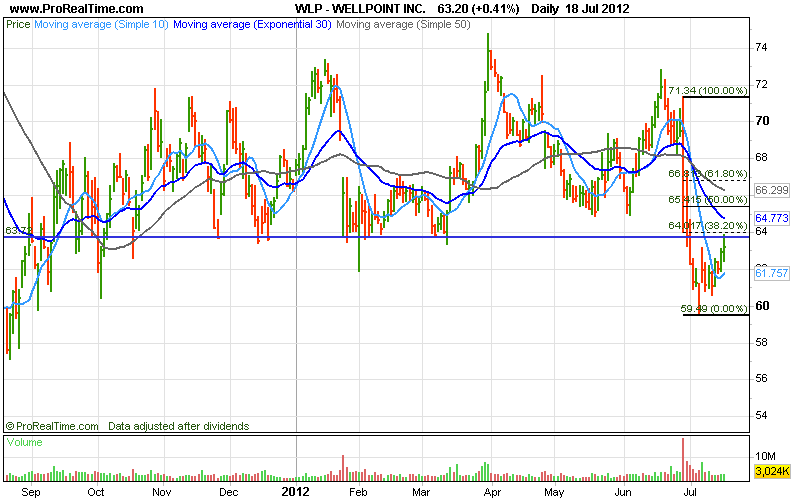Click the 54 price axis label

(761, 415)
